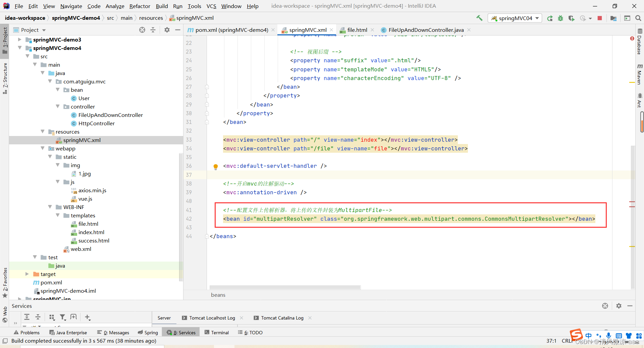
Task: Toggle the Web side tool window
Action: 5,314
